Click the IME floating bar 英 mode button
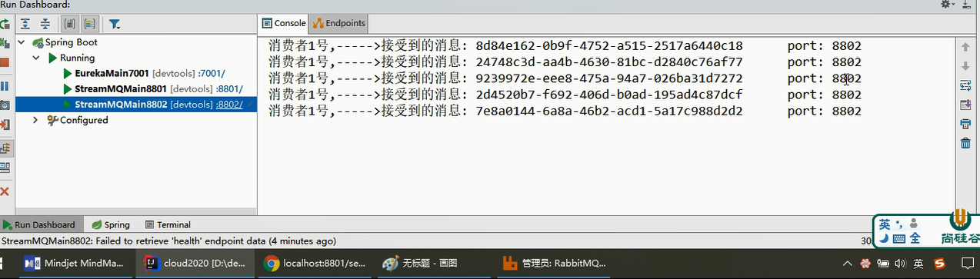Viewport: 980px width, 279px height. tap(885, 224)
